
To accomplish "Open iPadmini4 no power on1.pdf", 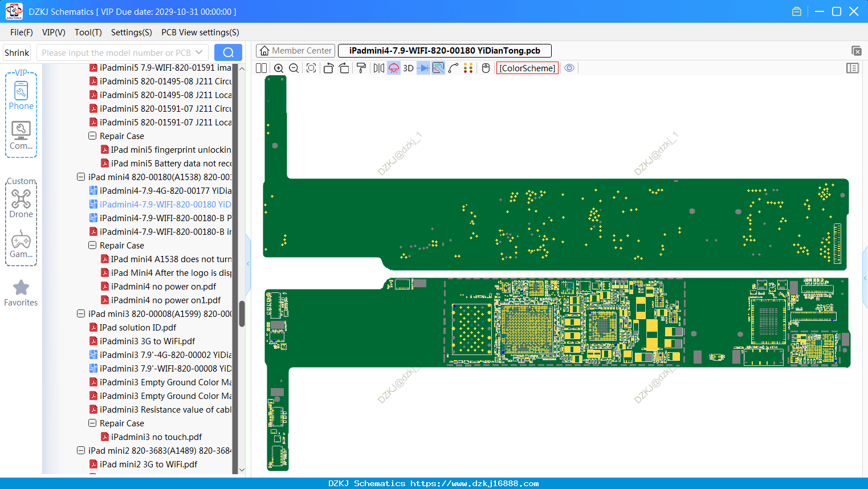I will (161, 300).
